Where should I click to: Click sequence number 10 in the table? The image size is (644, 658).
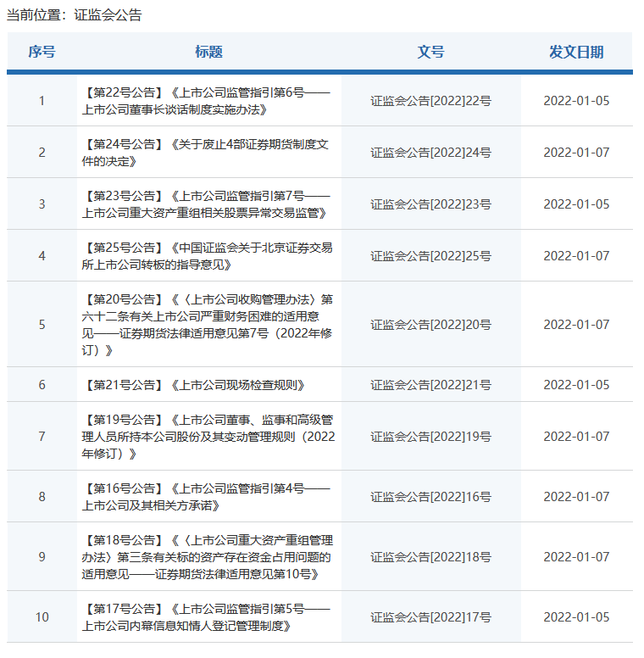[x=42, y=617]
